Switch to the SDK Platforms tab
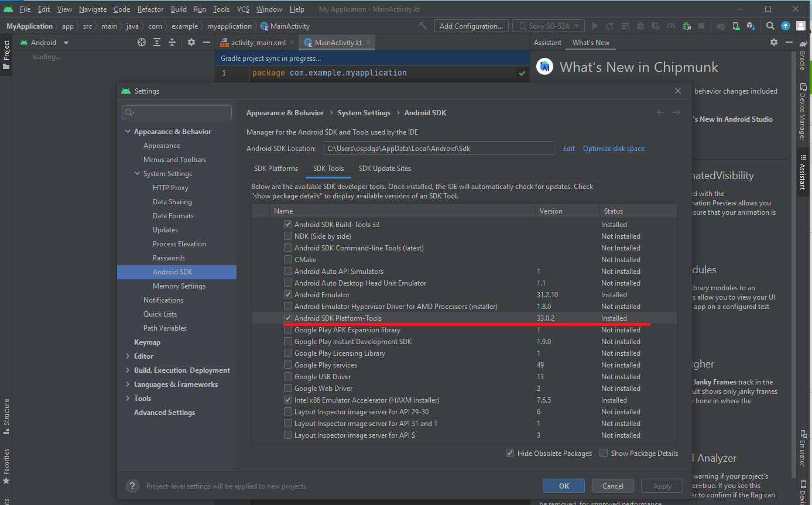 pyautogui.click(x=276, y=169)
